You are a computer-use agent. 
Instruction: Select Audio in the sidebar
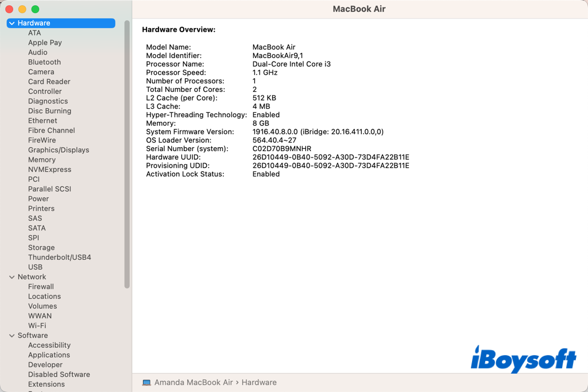point(37,52)
